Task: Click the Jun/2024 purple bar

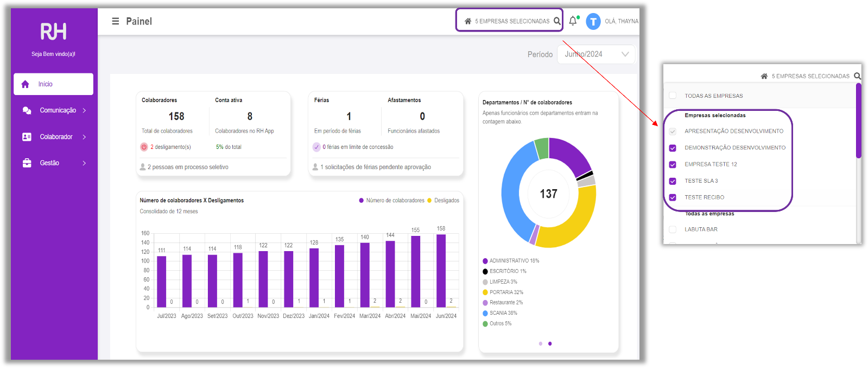Action: point(441,271)
